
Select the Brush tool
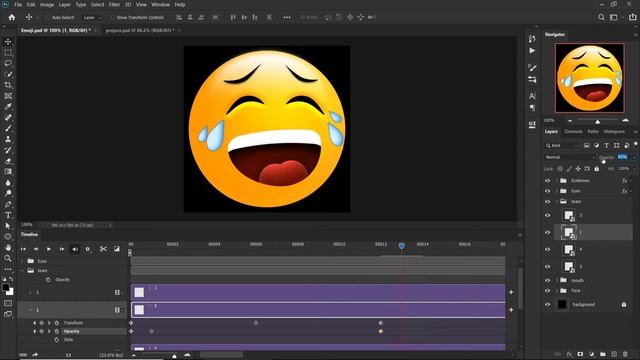pos(8,128)
